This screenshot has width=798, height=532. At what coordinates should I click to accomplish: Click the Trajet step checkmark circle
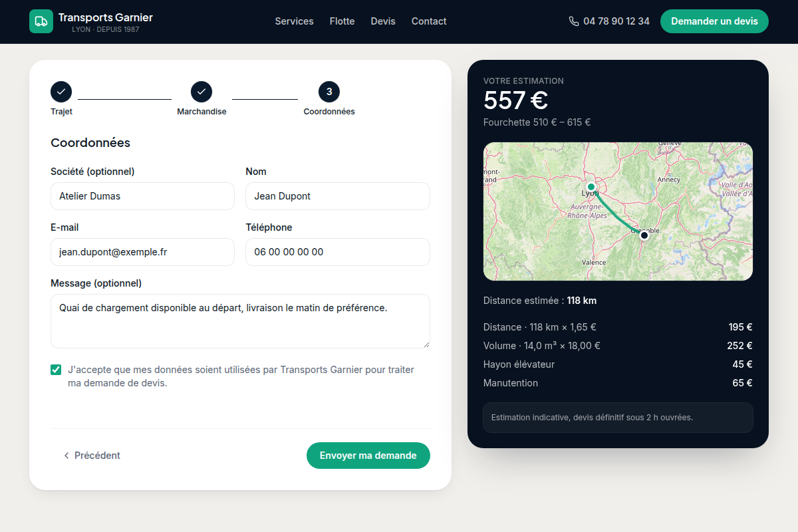(61, 92)
